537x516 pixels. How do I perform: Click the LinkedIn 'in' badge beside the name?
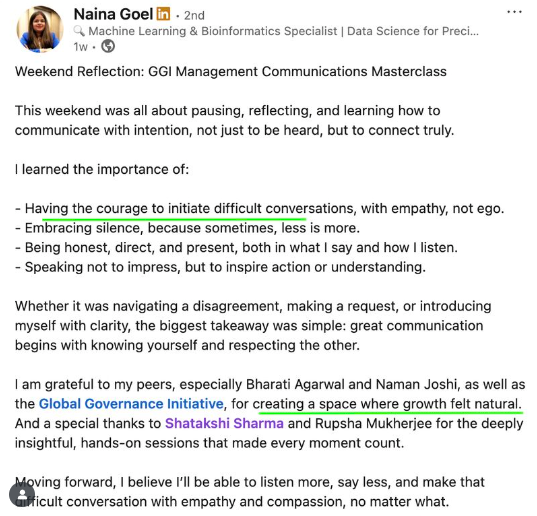pos(163,14)
